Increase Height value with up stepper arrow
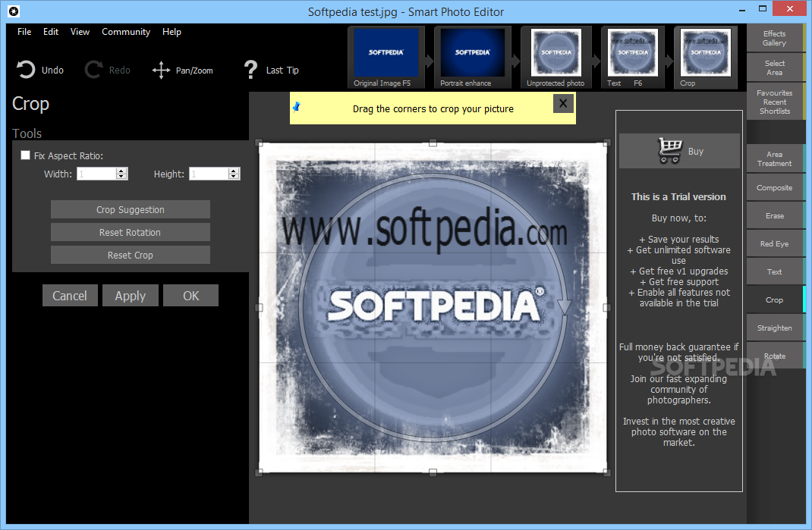812x530 pixels. (234, 171)
